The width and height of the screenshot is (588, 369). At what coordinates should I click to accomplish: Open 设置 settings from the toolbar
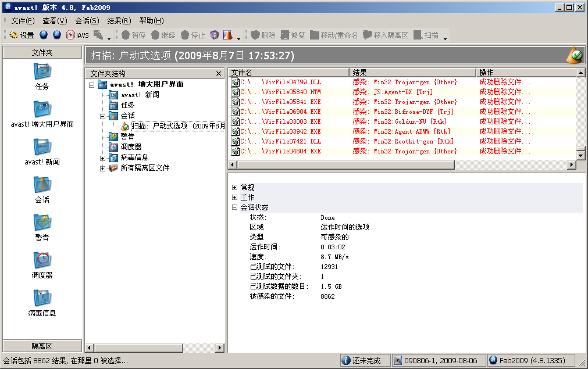22,35
